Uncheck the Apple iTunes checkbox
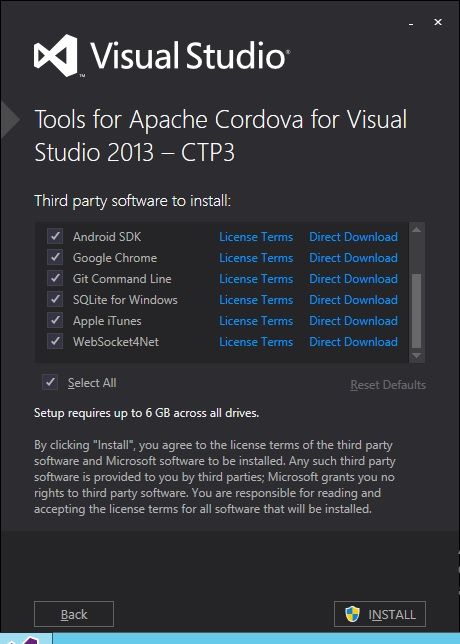This screenshot has width=460, height=644. pyautogui.click(x=55, y=320)
